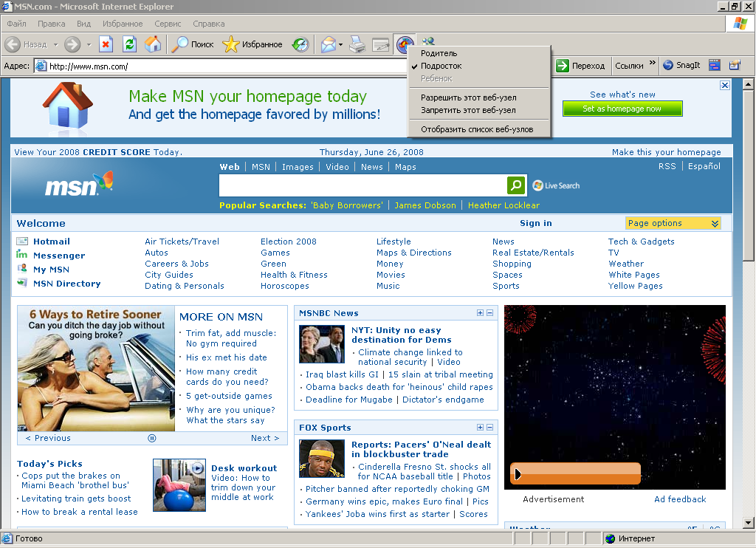Switch search to the Video tab
756x548 pixels.
click(337, 167)
